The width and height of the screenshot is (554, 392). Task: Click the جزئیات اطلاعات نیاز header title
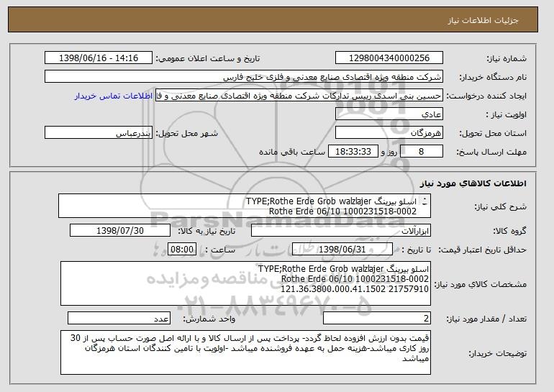point(483,20)
